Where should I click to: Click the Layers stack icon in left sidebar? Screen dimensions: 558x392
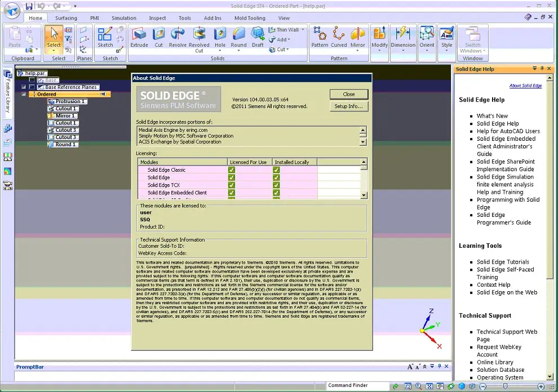8,142
